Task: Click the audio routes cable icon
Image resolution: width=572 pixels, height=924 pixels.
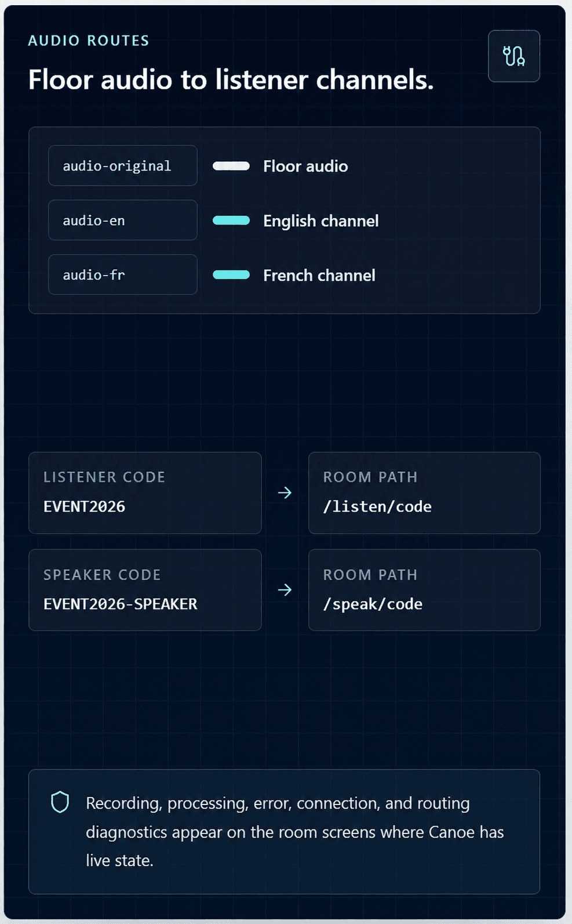Action: (x=513, y=56)
